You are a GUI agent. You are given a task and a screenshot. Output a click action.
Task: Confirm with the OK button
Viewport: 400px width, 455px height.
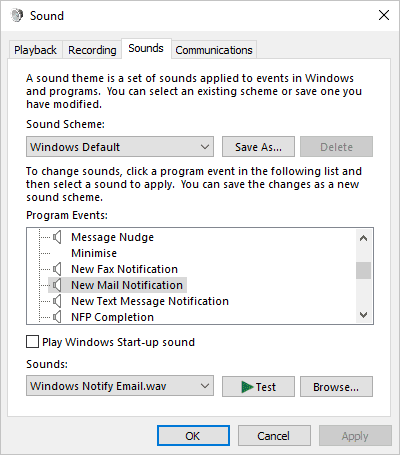click(193, 436)
